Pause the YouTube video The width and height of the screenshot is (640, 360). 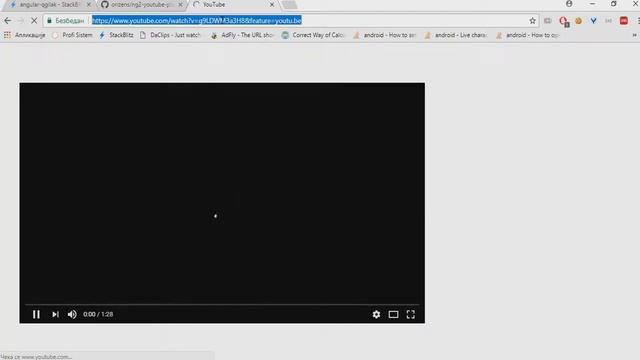pos(36,314)
